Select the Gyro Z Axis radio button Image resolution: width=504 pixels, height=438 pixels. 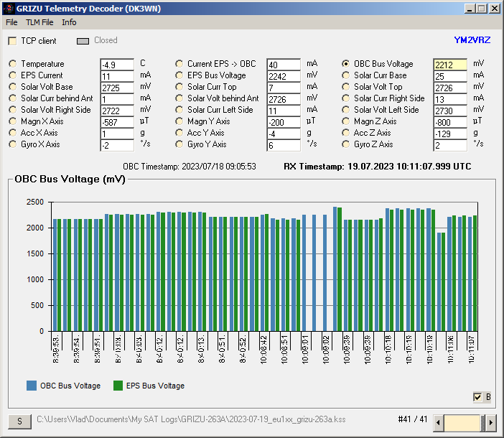tap(345, 144)
